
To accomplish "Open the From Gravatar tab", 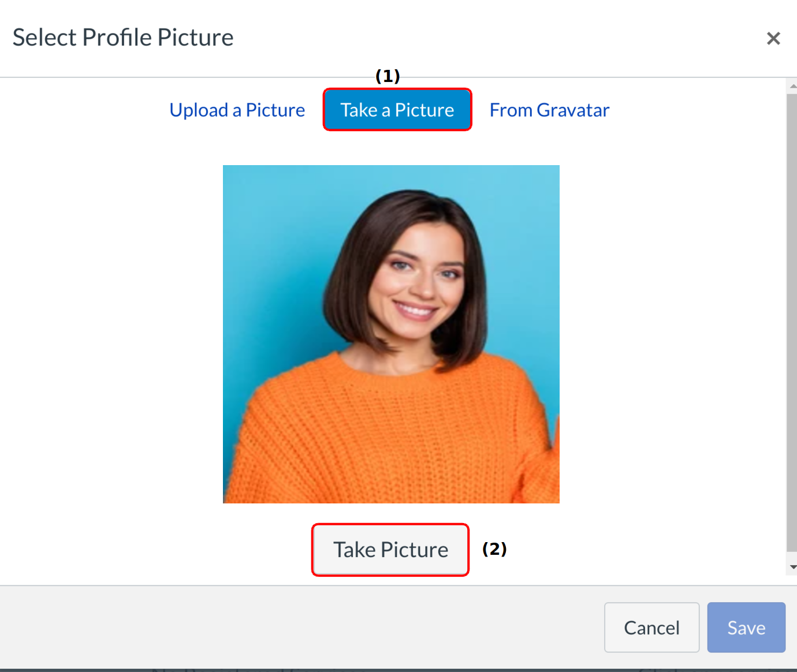I will pos(549,110).
